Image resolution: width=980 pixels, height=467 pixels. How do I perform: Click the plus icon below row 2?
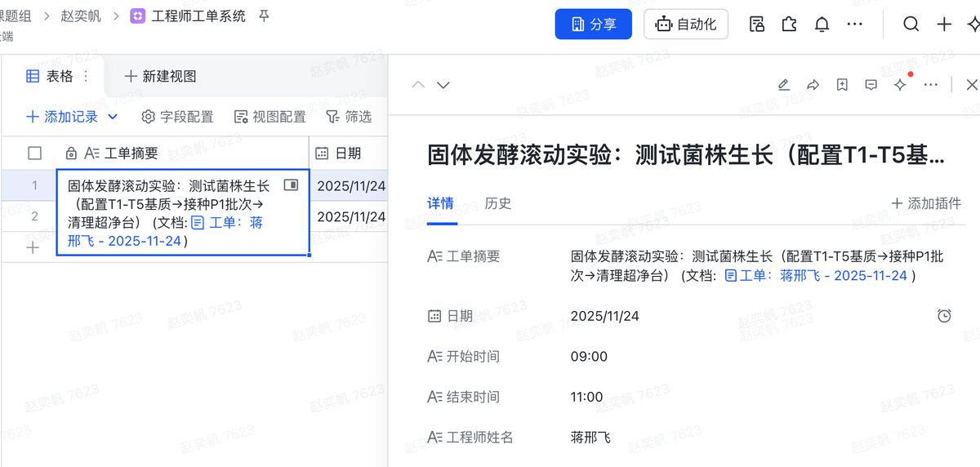point(33,247)
